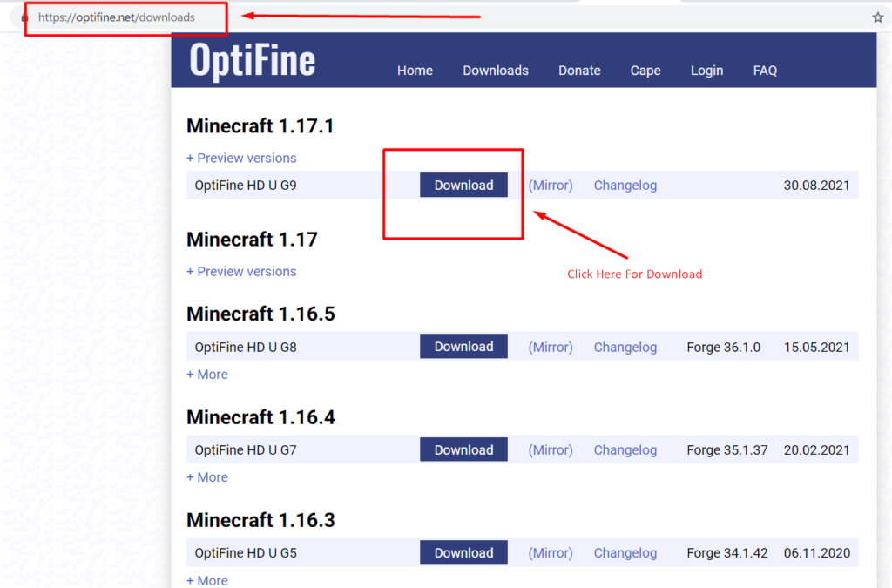Screen dimensions: 892x588
Task: Click the Minecraft 1.16.4 heading
Action: (260, 417)
